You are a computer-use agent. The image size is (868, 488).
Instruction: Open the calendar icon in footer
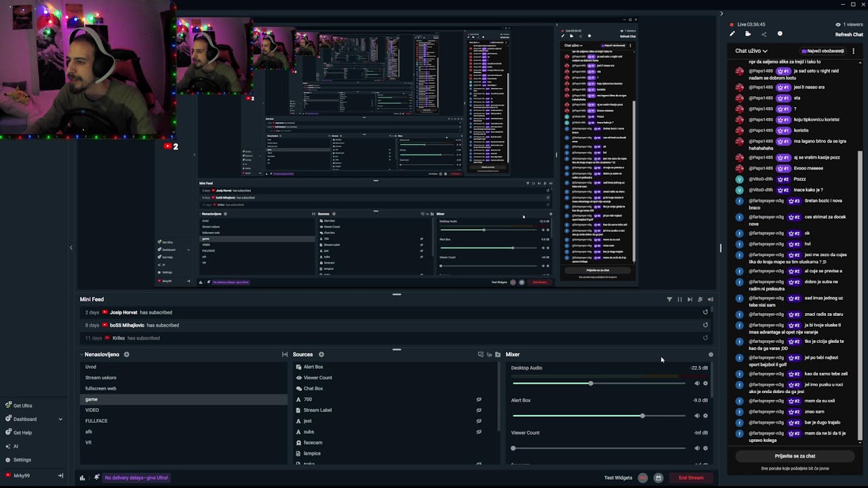point(658,478)
